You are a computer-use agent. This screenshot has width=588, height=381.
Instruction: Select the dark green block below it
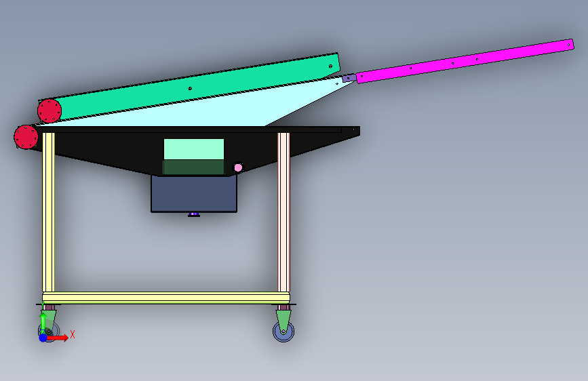tap(194, 167)
